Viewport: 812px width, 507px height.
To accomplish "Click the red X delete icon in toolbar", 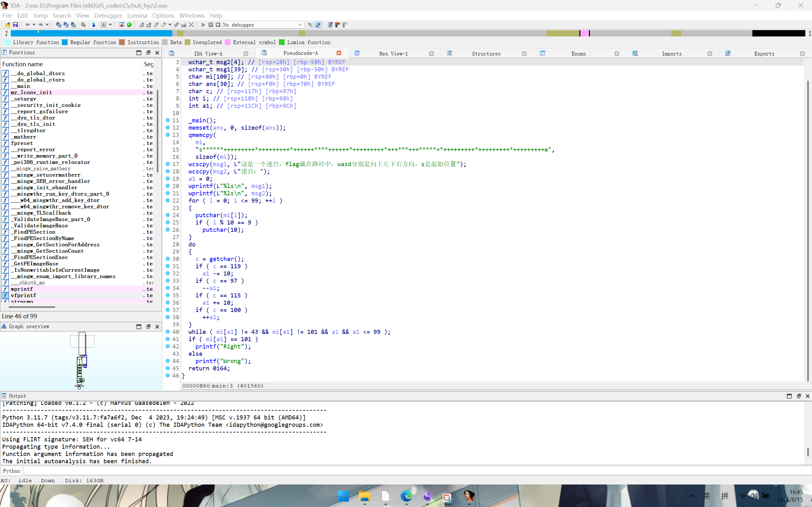I will [191, 25].
